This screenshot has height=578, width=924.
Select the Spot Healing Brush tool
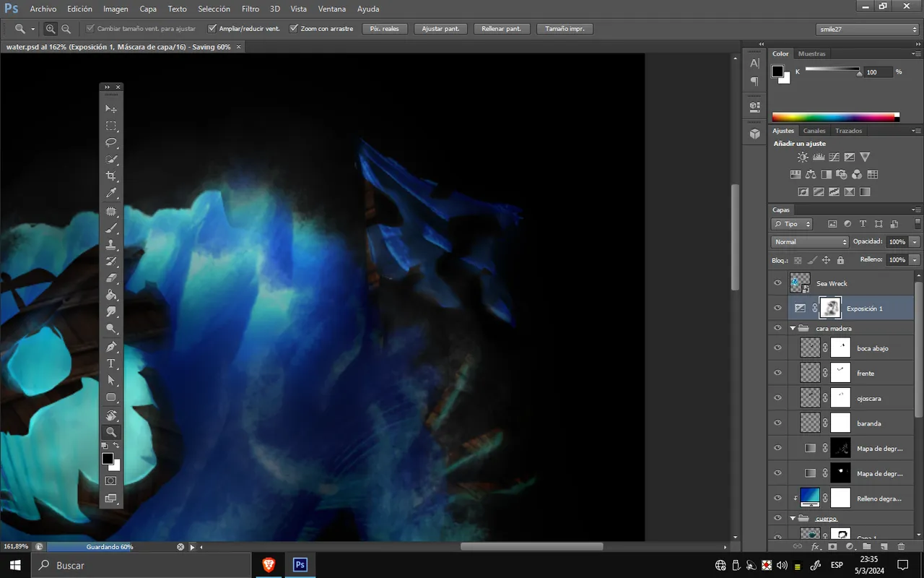pyautogui.click(x=111, y=211)
